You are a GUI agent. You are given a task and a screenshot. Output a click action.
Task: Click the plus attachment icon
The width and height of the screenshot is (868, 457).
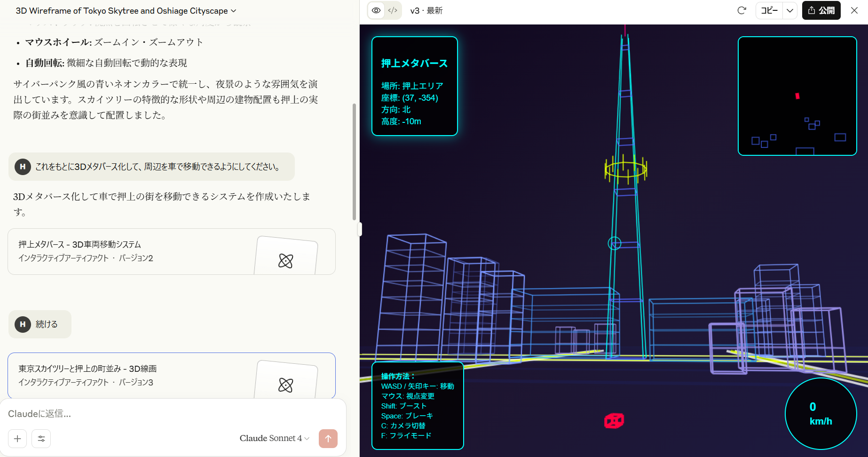click(17, 439)
